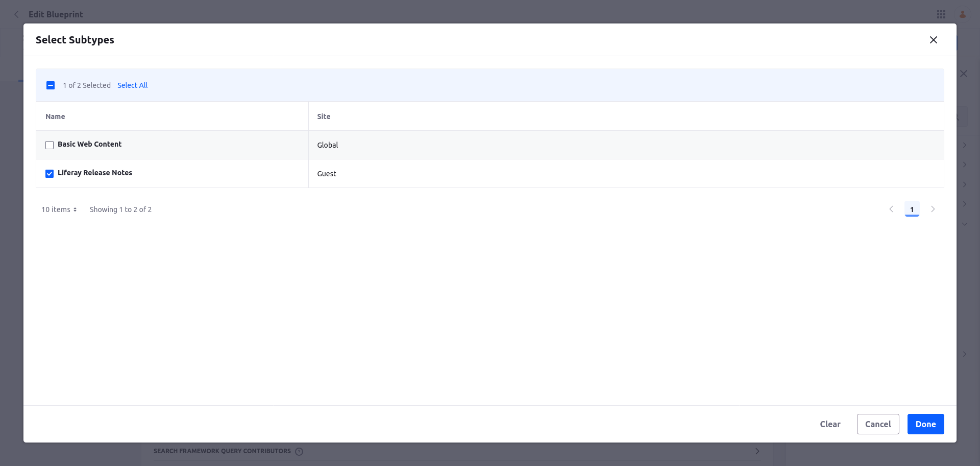This screenshot has height=466, width=980.
Task: Toggle the bulk selection checkbox in the toolbar
Action: pos(51,85)
